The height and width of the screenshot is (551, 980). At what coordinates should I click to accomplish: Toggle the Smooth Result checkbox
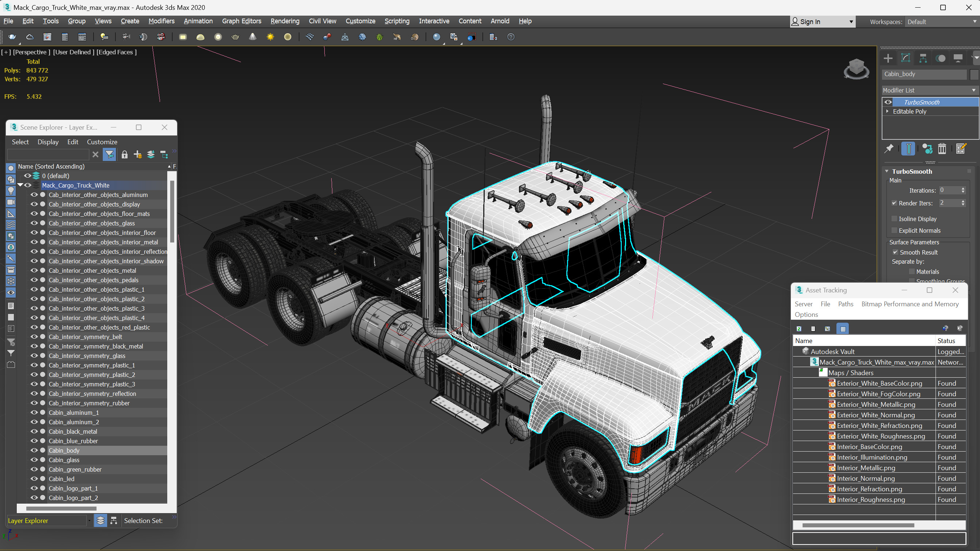tap(895, 252)
